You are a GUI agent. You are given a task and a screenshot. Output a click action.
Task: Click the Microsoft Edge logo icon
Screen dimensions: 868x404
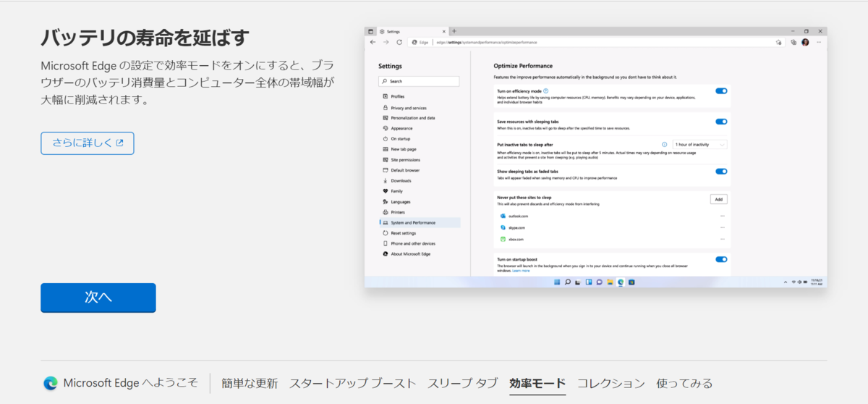coord(51,383)
